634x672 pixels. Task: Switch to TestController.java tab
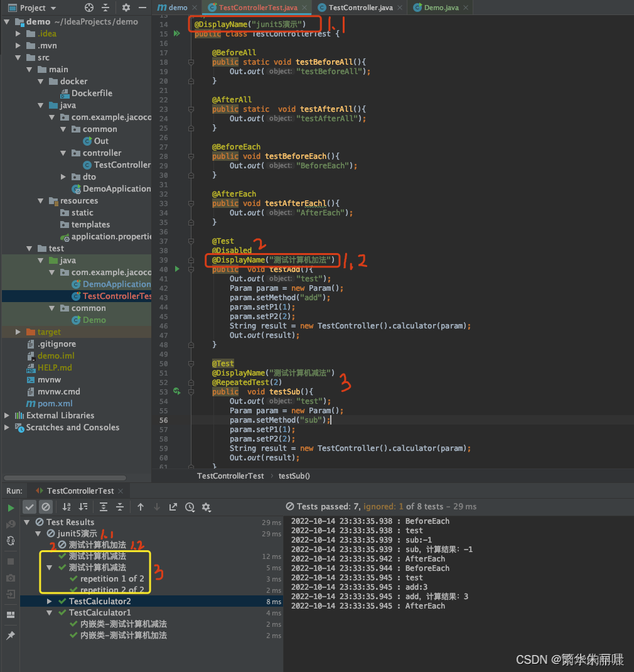360,8
